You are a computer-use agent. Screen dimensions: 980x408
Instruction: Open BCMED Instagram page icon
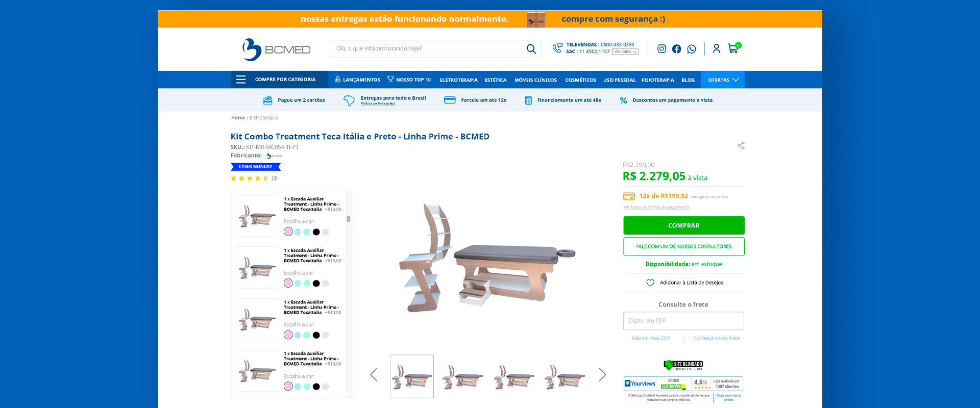coord(661,48)
